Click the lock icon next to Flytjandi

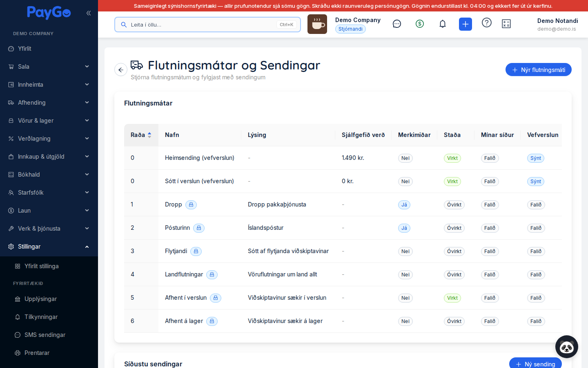pos(196,251)
